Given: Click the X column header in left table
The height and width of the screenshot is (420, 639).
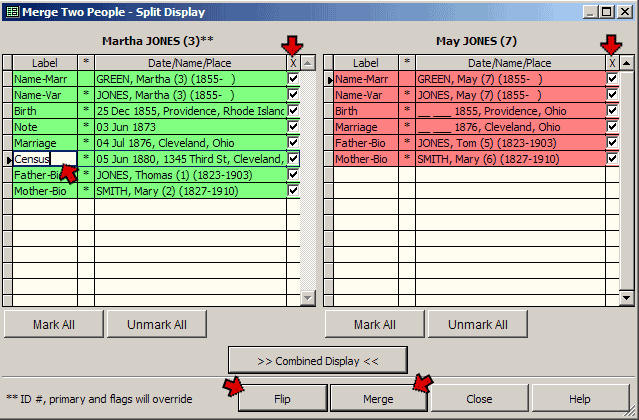Looking at the screenshot, I should (x=293, y=62).
